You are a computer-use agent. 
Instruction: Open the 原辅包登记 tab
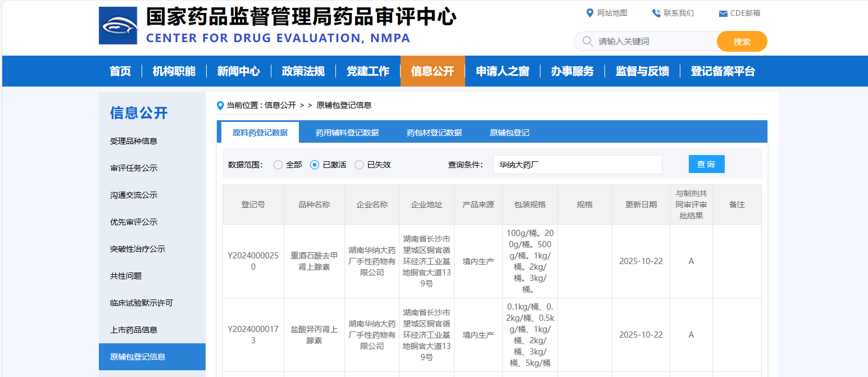click(511, 132)
